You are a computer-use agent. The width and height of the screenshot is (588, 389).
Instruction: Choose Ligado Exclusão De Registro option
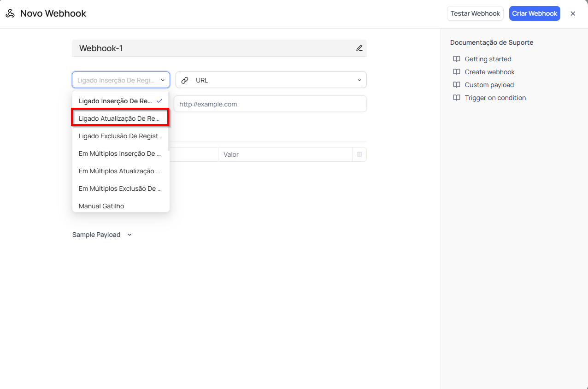[x=120, y=136]
